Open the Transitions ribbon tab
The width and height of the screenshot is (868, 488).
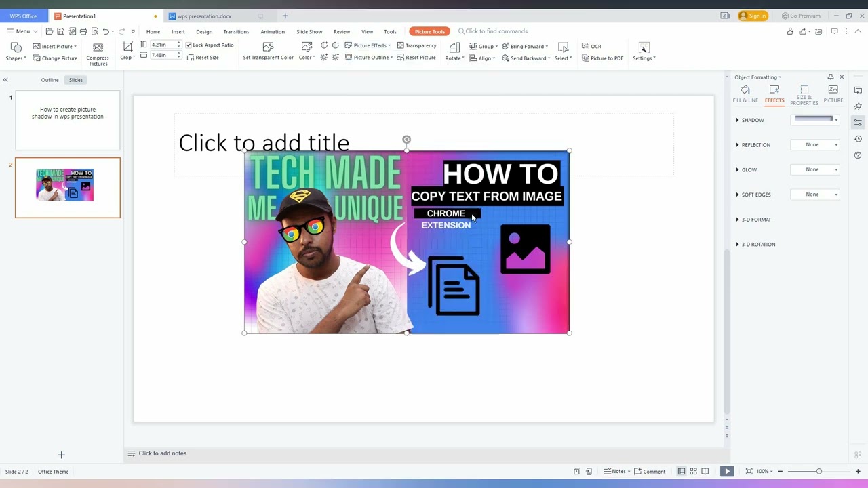pyautogui.click(x=236, y=31)
